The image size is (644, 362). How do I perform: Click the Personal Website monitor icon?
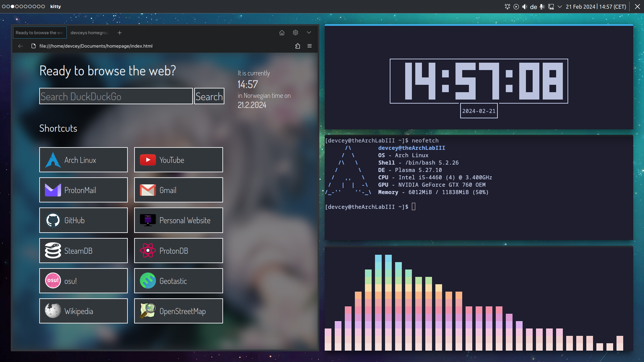148,220
